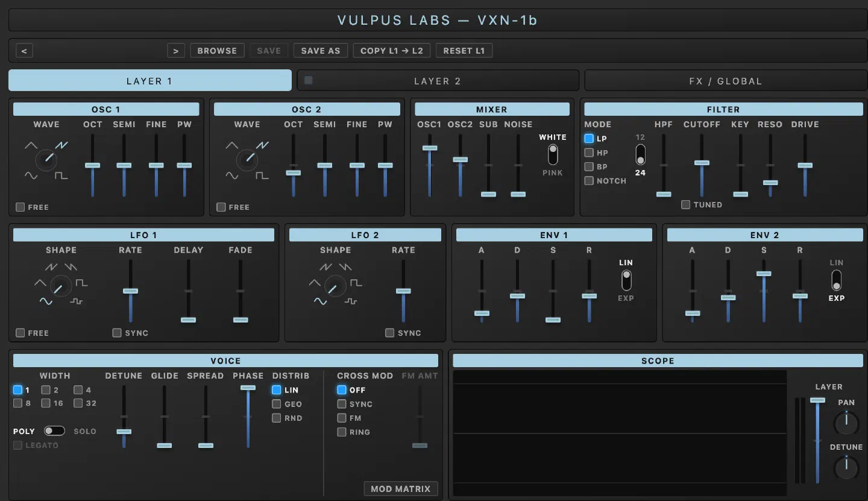Choose the triangle shape icon in LFO 1

[40, 282]
